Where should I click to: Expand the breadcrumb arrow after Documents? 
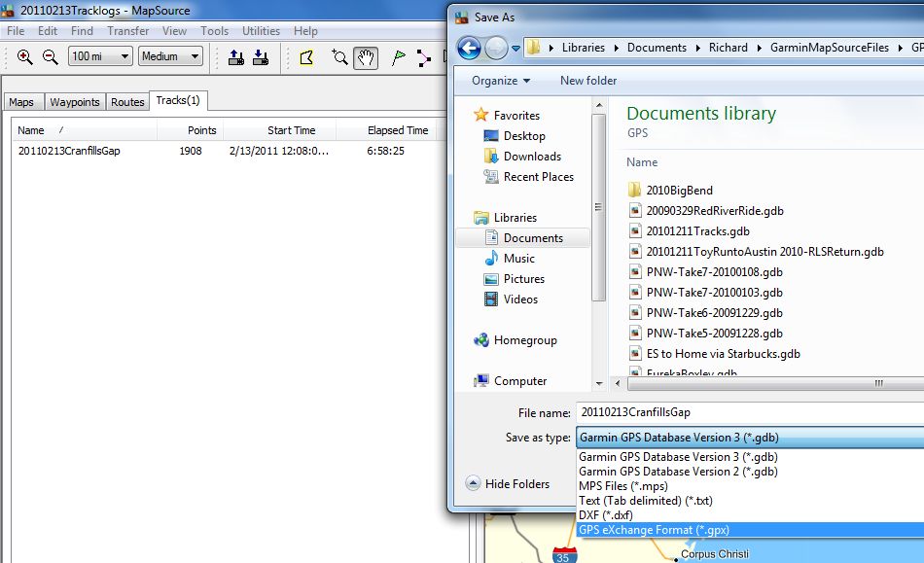coord(697,48)
